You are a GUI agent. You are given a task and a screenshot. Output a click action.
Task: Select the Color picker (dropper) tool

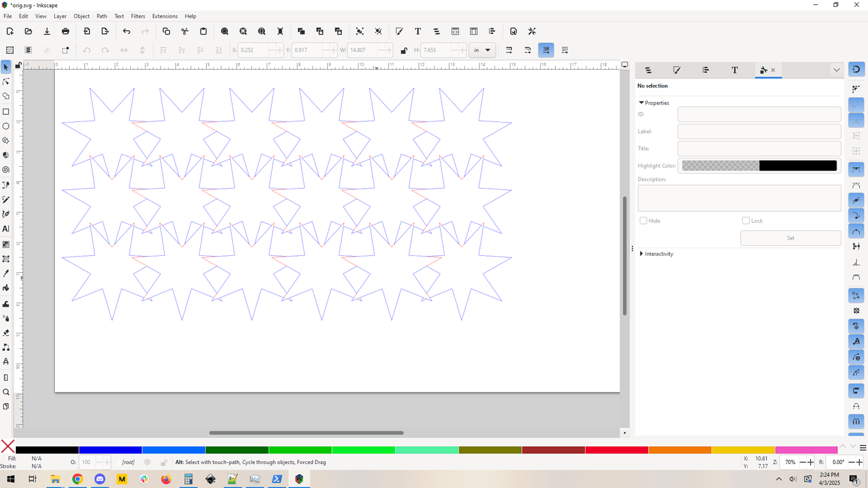click(x=6, y=274)
